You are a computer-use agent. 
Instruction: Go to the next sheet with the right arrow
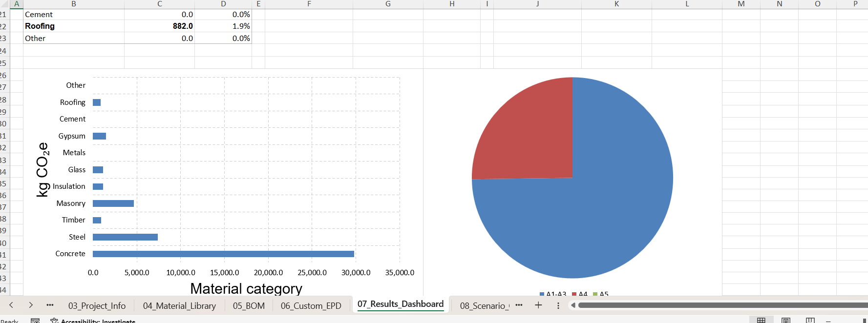[31, 305]
